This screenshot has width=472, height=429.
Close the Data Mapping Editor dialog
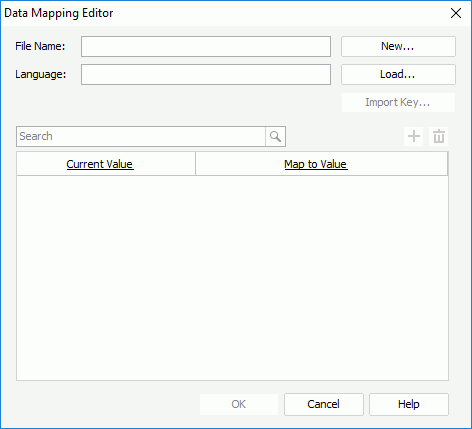pos(456,13)
